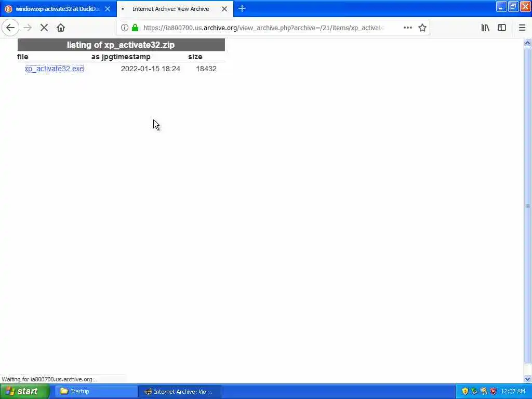Activate Internet Archive taskbar button
532x399 pixels.
(x=180, y=391)
